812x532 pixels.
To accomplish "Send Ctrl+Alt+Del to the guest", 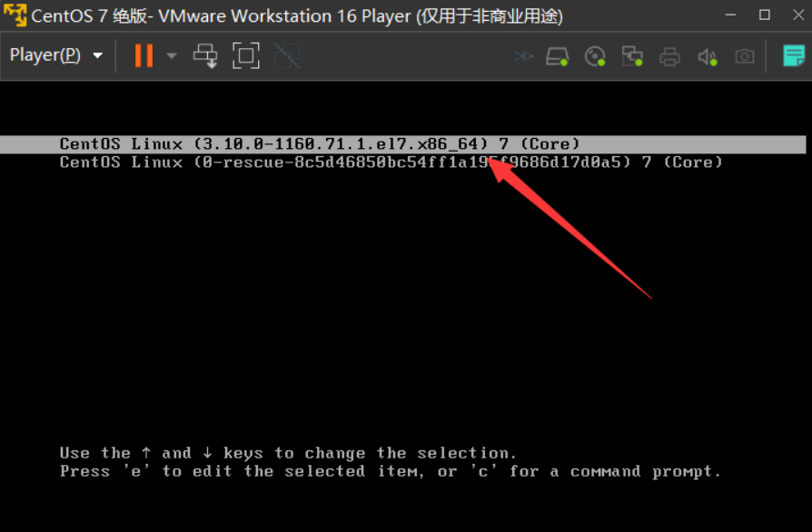I will (205, 55).
